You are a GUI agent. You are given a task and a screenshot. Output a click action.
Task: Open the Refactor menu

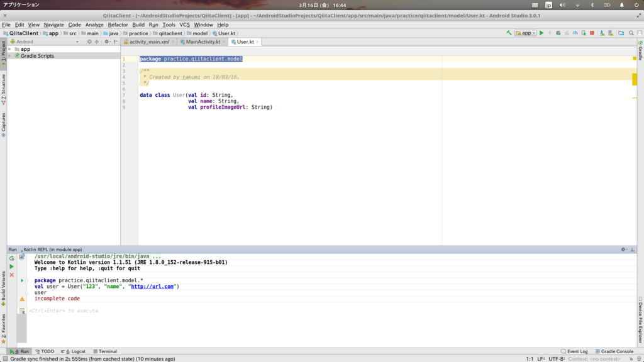pos(118,25)
